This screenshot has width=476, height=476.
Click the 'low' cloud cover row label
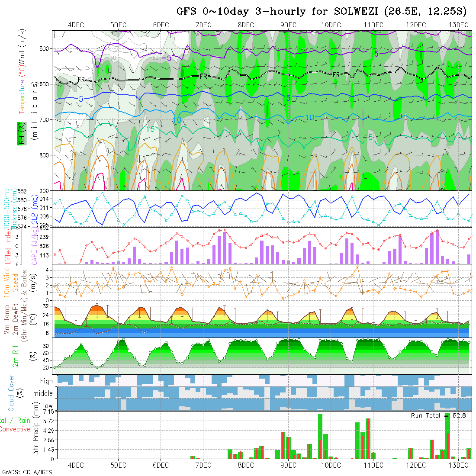(x=48, y=405)
